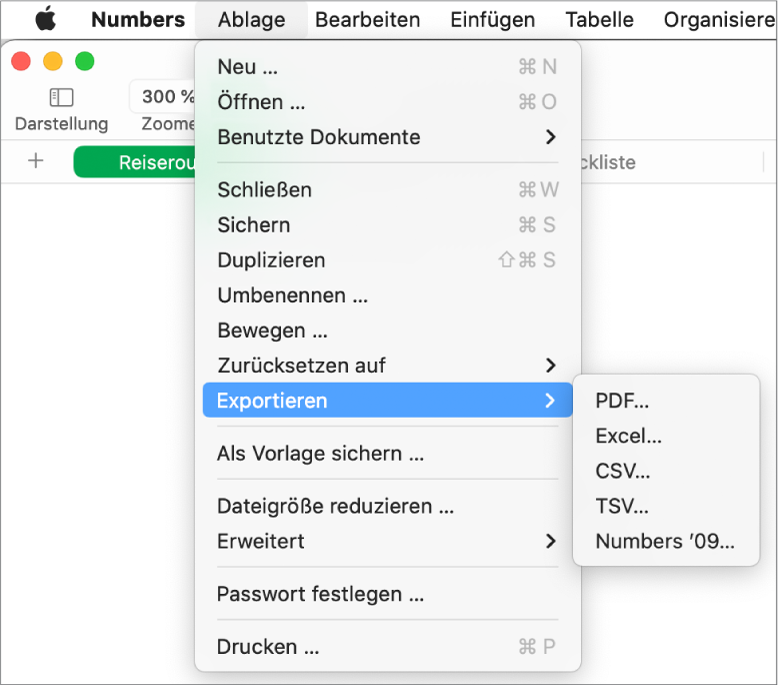Image resolution: width=779 pixels, height=686 pixels.
Task: Expand Zurücksetzen auf submenu
Action: click(388, 366)
